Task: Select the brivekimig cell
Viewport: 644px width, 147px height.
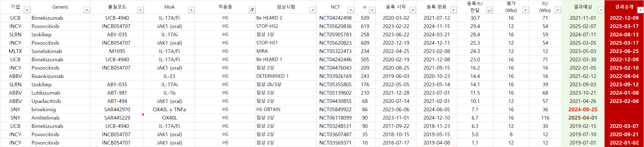Action: [60, 109]
